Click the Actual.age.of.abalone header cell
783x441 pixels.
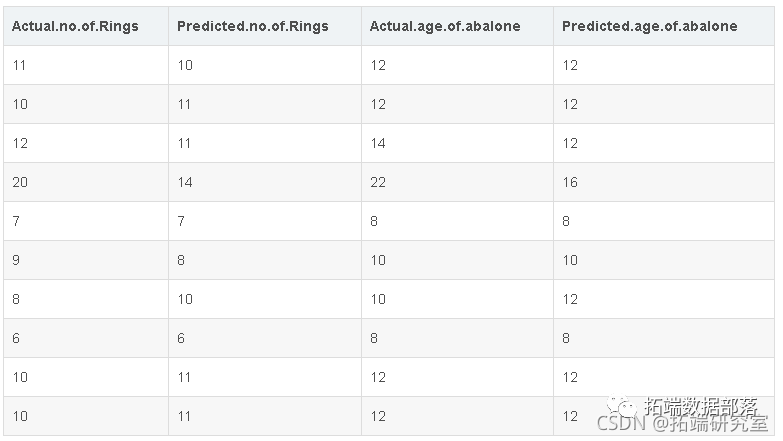[445, 26]
